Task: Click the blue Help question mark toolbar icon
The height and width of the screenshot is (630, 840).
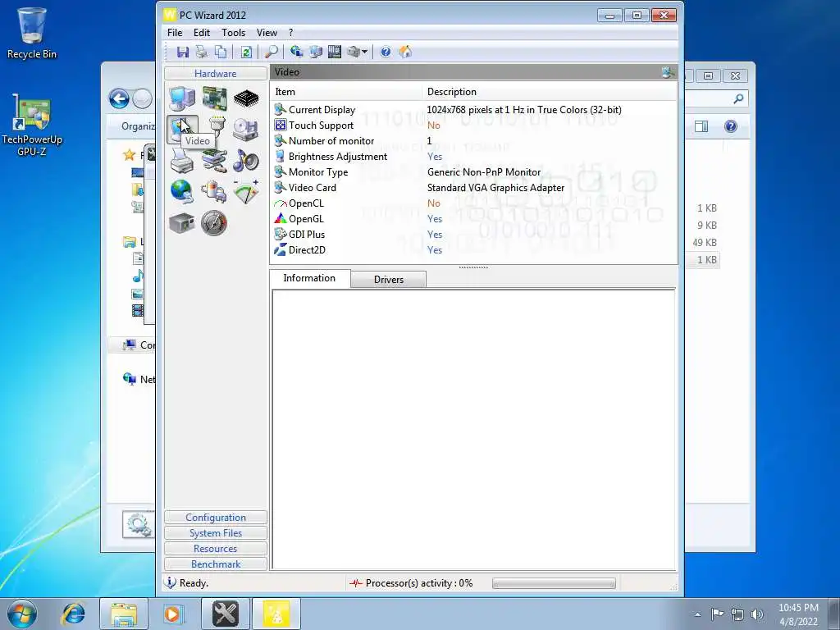Action: [386, 52]
